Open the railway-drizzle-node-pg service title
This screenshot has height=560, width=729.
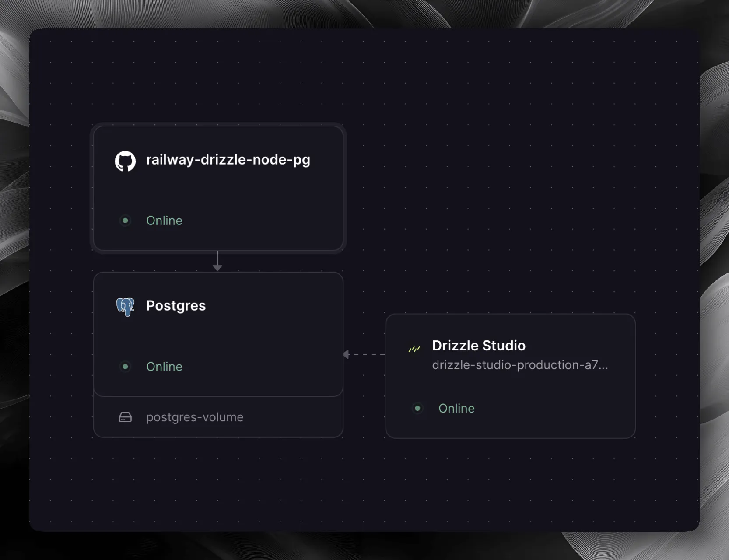point(228,160)
